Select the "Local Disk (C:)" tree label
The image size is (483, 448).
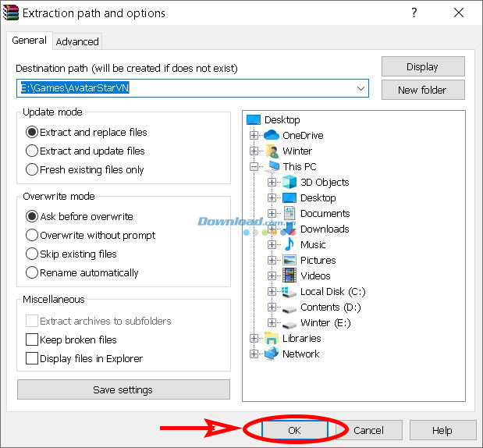333,291
